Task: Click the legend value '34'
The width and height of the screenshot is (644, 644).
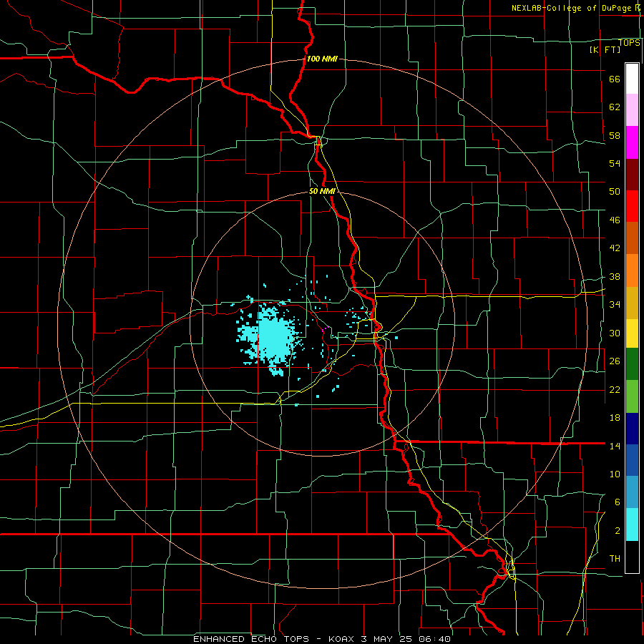Action: (615, 304)
